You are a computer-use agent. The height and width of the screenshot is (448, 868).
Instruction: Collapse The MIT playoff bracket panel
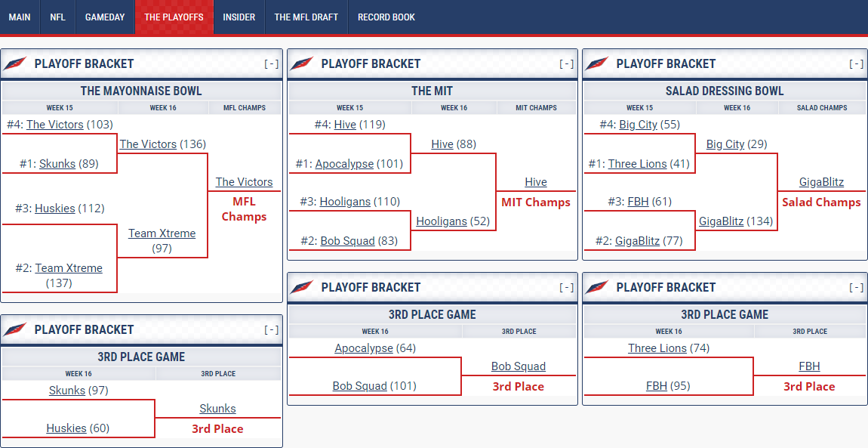[x=566, y=64]
